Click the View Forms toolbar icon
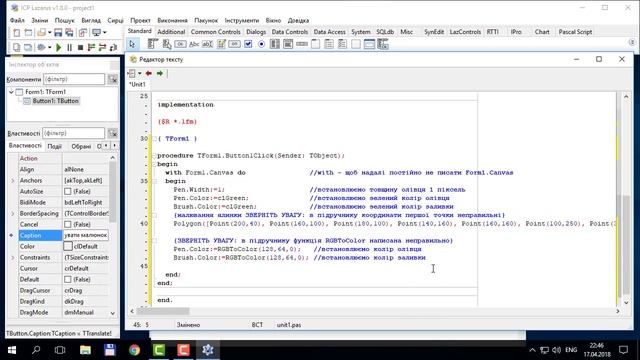640x360 pixels. coord(28,47)
